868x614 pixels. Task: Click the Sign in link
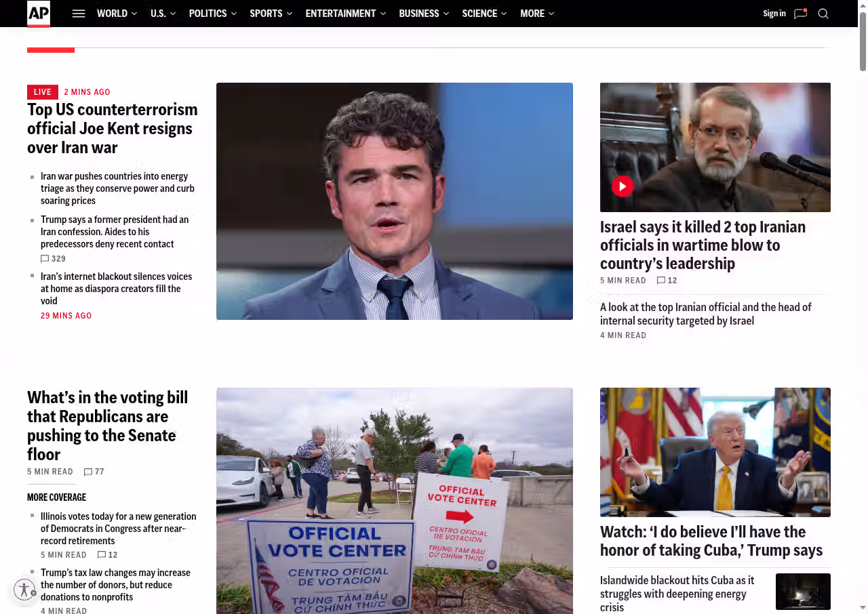(x=774, y=14)
